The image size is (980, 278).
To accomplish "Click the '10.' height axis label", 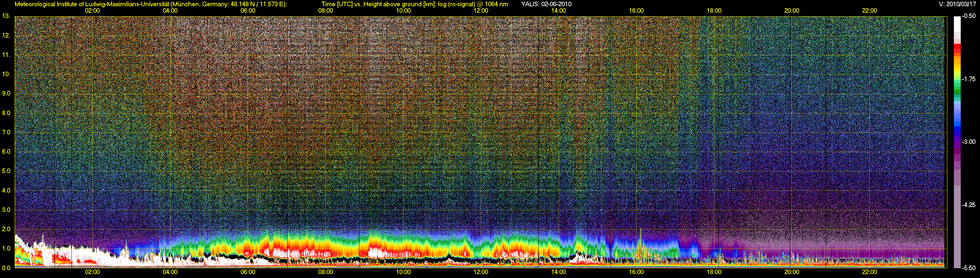I will 6,74.
